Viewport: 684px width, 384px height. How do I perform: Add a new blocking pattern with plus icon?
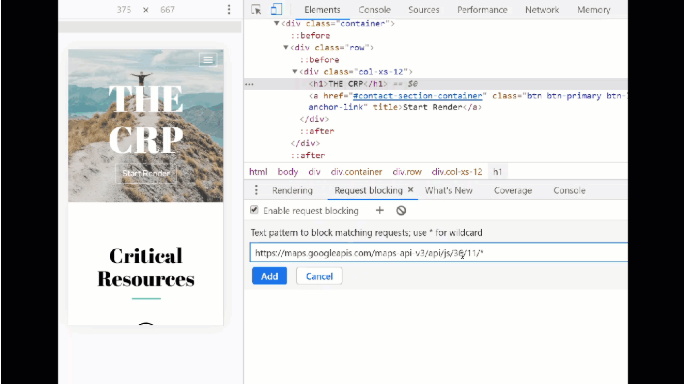pos(380,210)
